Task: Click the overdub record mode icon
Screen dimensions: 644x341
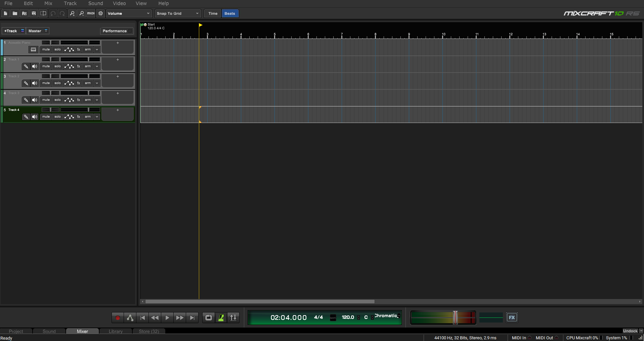Action: coord(130,317)
